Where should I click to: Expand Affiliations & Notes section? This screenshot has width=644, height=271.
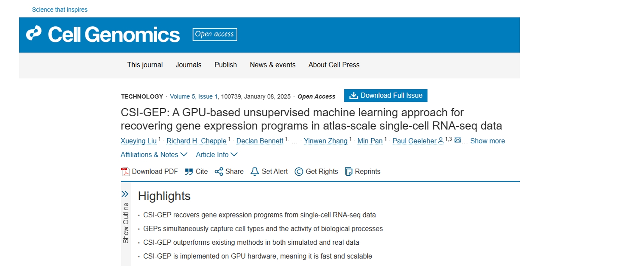click(154, 154)
